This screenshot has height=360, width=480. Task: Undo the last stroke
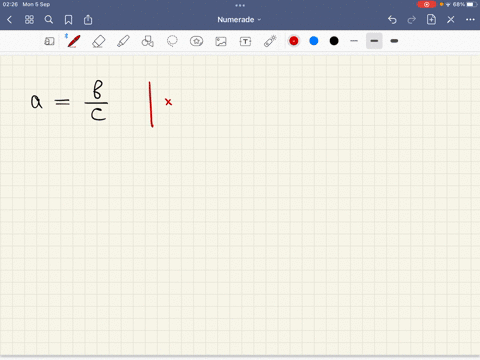392,20
